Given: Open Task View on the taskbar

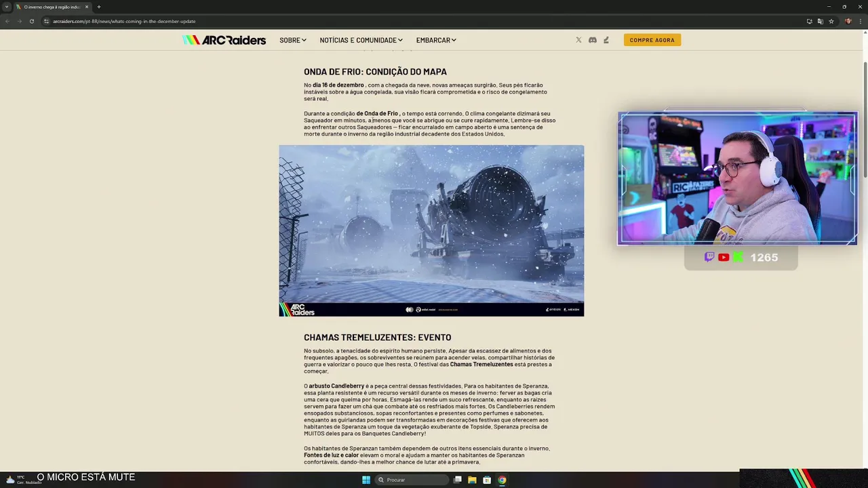Looking at the screenshot, I should [x=458, y=480].
